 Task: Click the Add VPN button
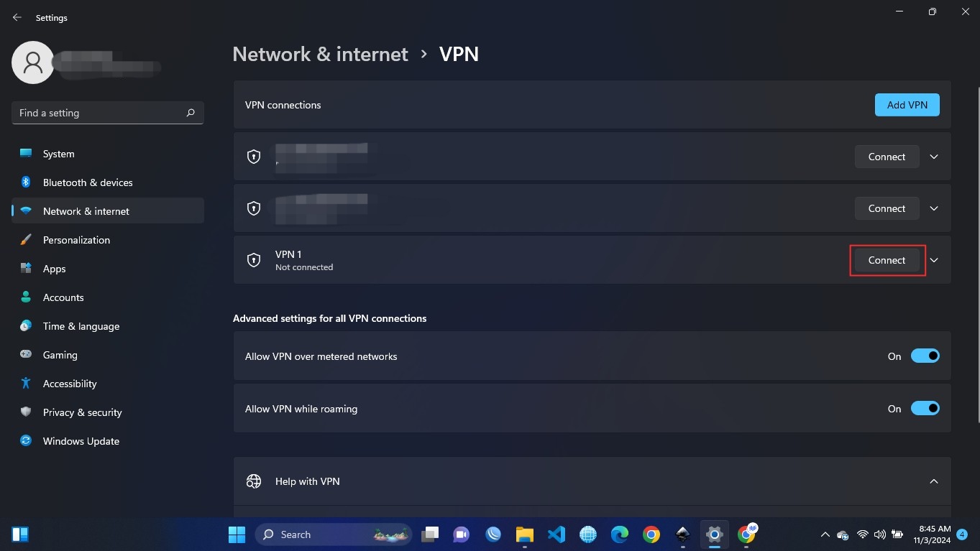click(907, 105)
